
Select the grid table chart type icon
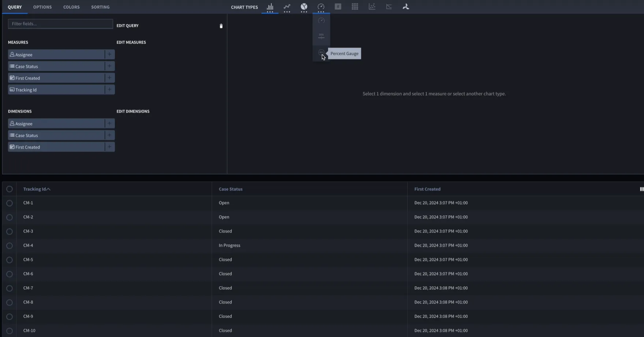coord(355,7)
